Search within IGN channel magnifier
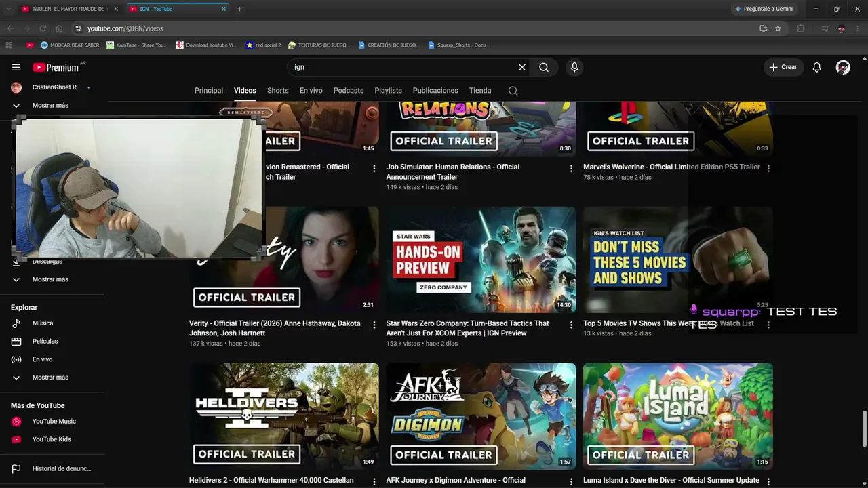The width and height of the screenshot is (868, 488). (x=513, y=91)
